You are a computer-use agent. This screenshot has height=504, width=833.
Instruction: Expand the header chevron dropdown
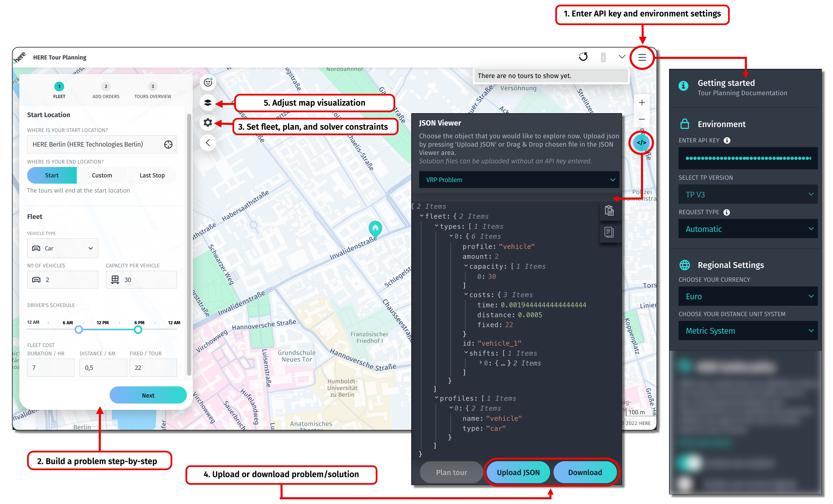622,57
